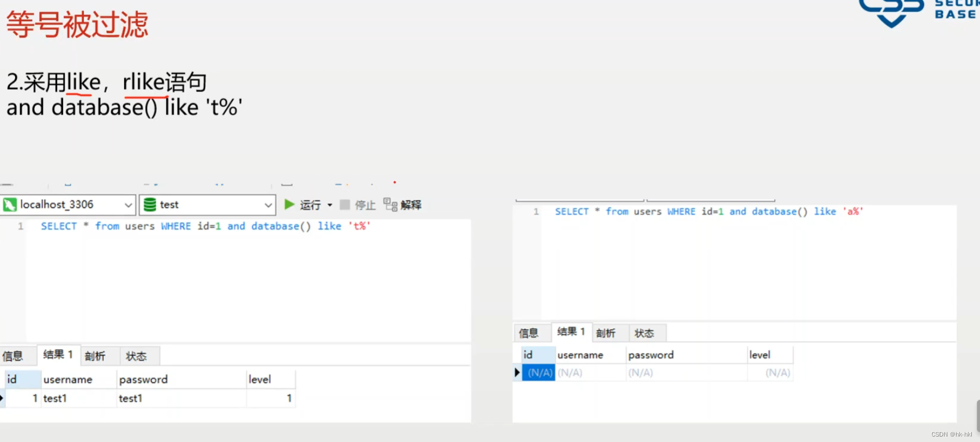
Task: Click the id column header in left result
Action: pyautogui.click(x=23, y=379)
